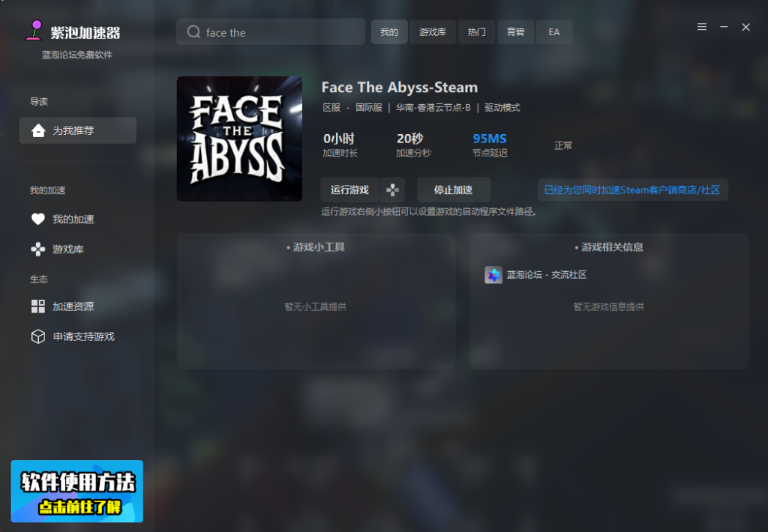The width and height of the screenshot is (768, 532).
Task: Open the EA tab
Action: tap(554, 31)
